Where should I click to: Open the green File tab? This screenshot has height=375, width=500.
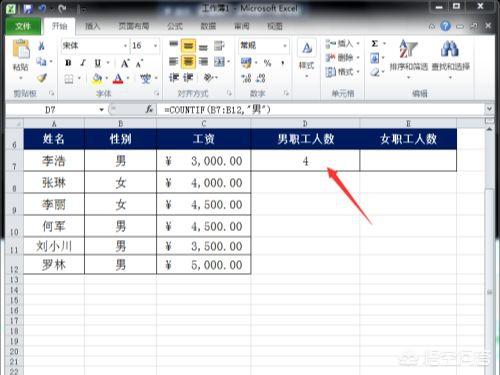pos(23,26)
